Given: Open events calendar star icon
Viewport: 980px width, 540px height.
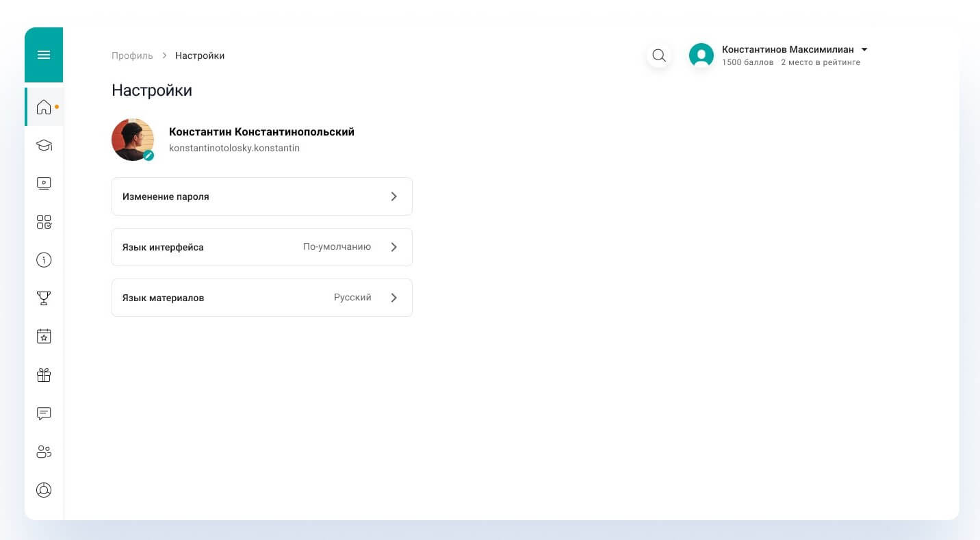Looking at the screenshot, I should click(x=44, y=337).
